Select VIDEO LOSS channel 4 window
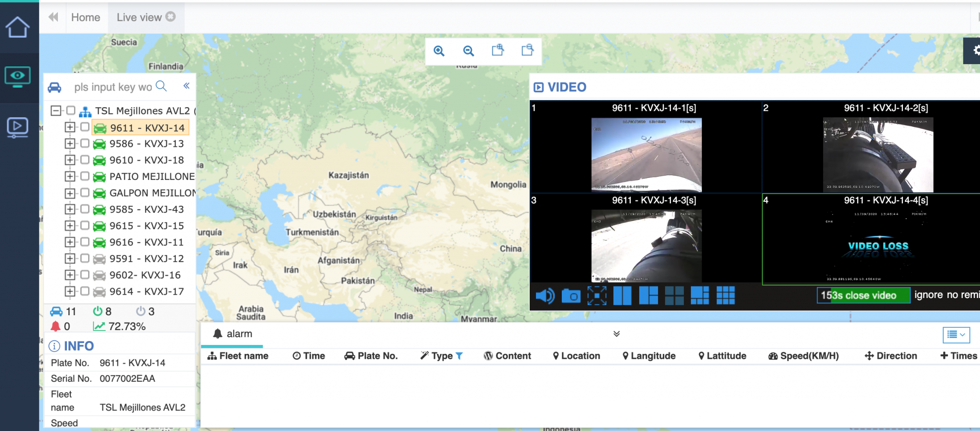 click(x=871, y=239)
